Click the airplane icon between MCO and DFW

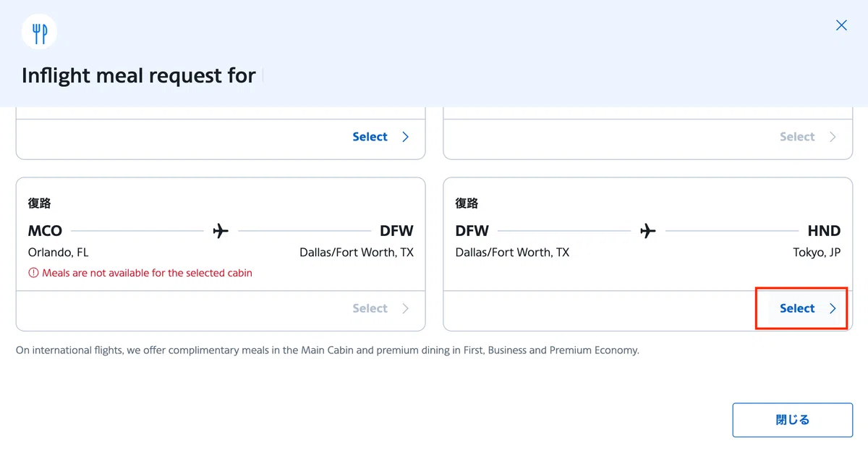221,231
